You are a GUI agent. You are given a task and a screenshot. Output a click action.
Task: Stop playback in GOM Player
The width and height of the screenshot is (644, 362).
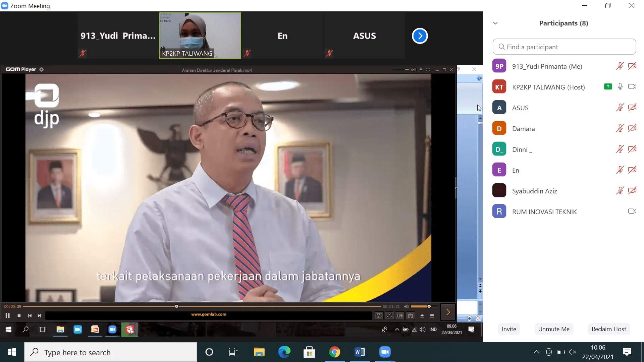tap(19, 316)
